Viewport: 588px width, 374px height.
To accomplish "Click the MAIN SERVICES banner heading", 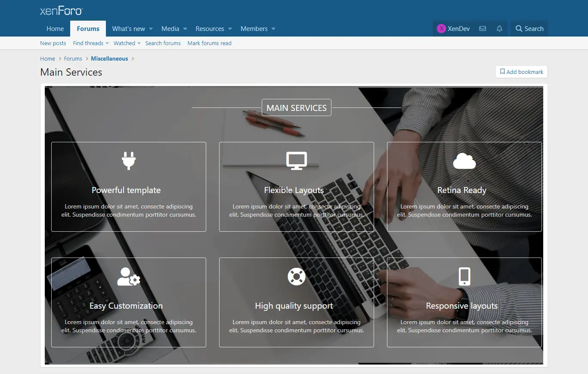I will (x=297, y=107).
